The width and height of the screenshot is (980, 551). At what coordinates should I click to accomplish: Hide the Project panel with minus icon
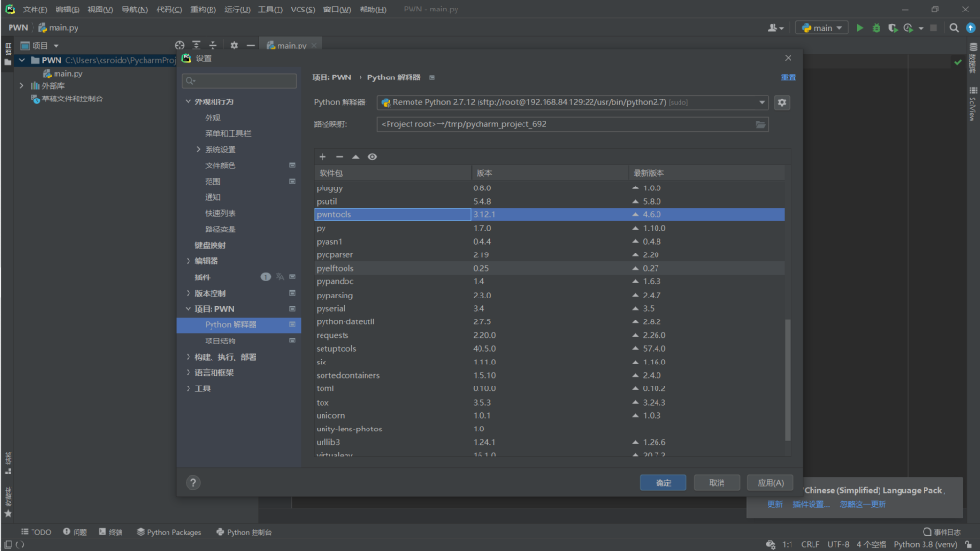click(250, 45)
